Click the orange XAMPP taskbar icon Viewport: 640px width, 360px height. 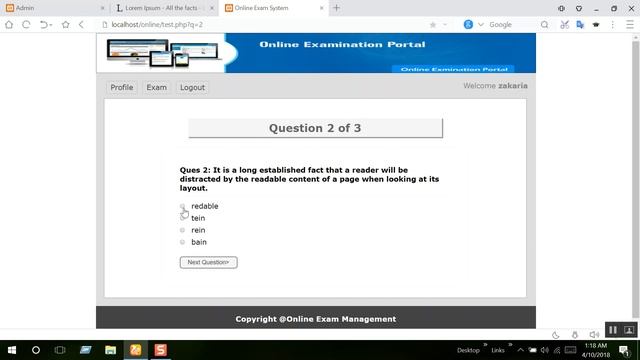click(x=136, y=350)
